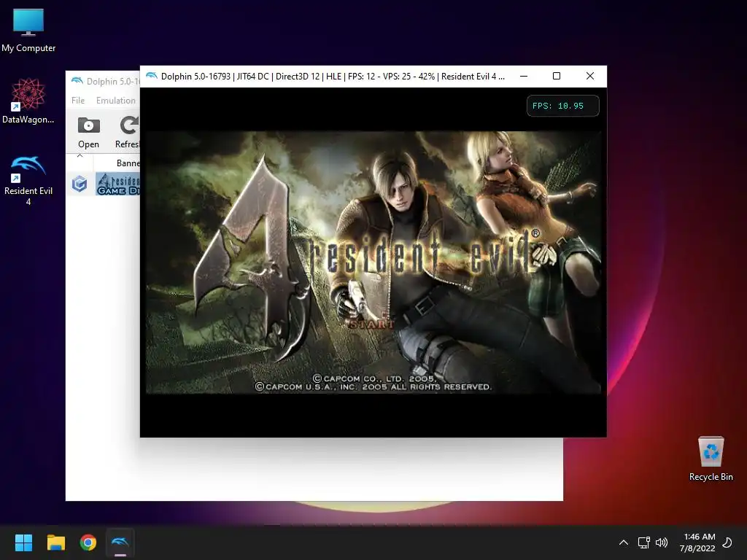
Task: Select the Resident Evil game banner row
Action: 117,184
